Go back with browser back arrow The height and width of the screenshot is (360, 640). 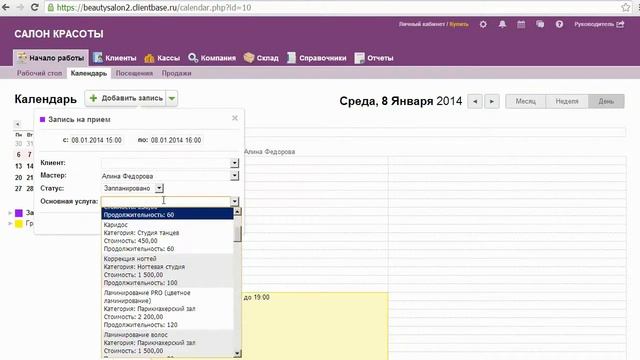6,7
